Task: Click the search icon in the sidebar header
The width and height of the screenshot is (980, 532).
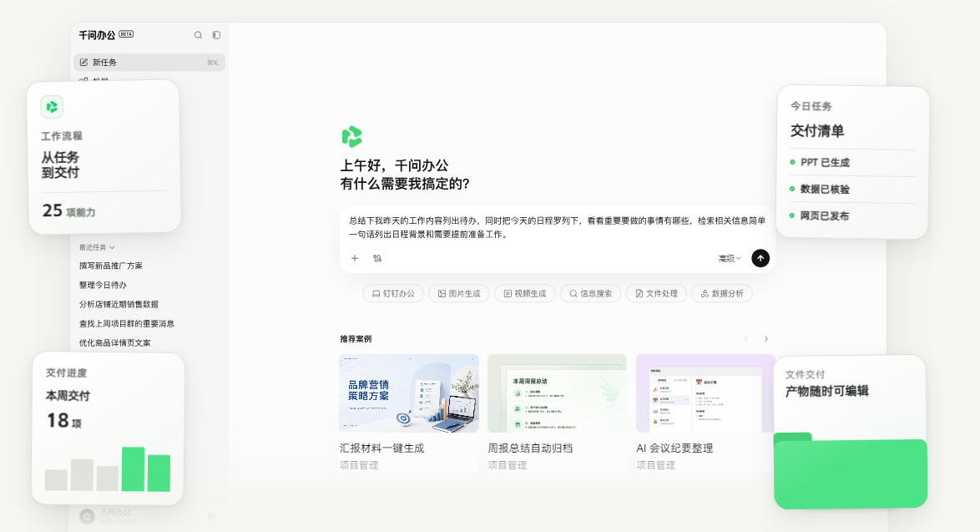Action: [x=198, y=35]
